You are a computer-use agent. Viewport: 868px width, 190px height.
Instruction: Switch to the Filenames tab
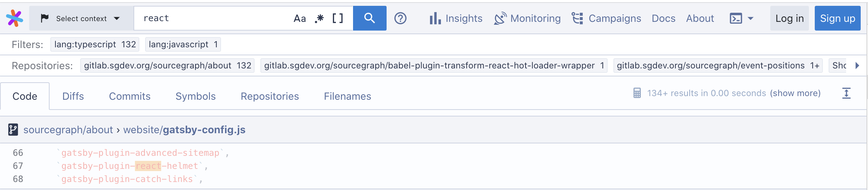pos(348,96)
